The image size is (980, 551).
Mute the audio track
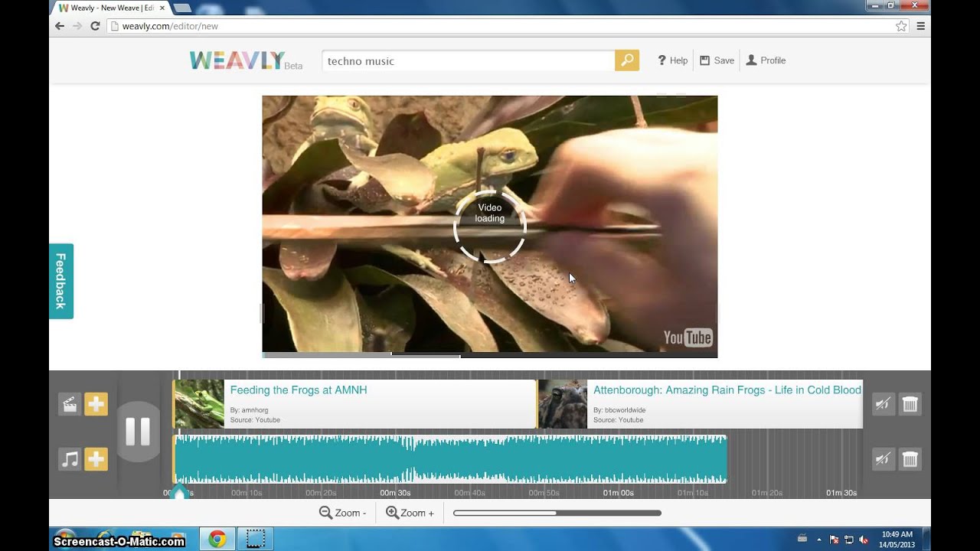883,459
